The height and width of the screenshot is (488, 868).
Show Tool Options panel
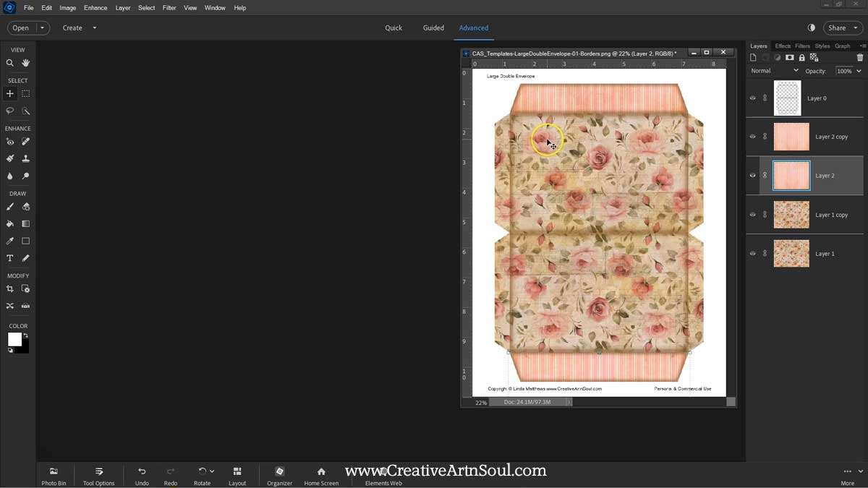click(x=99, y=476)
